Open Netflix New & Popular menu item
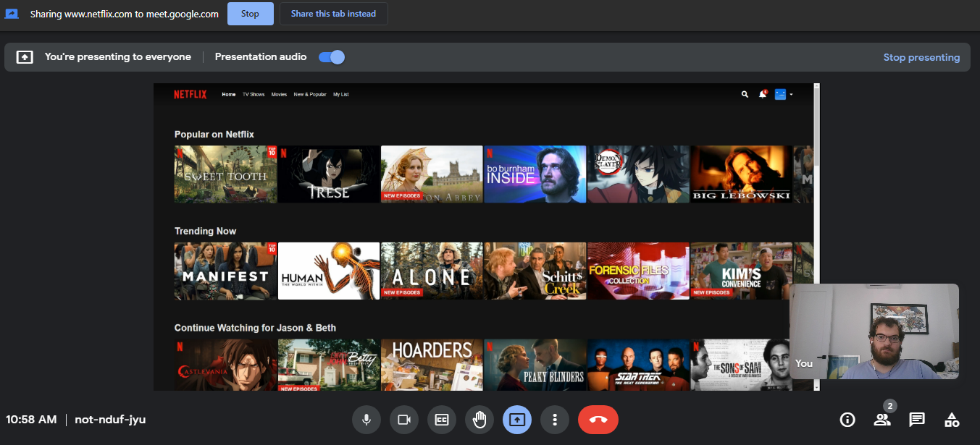Screen dimensions: 980x445 [310, 94]
